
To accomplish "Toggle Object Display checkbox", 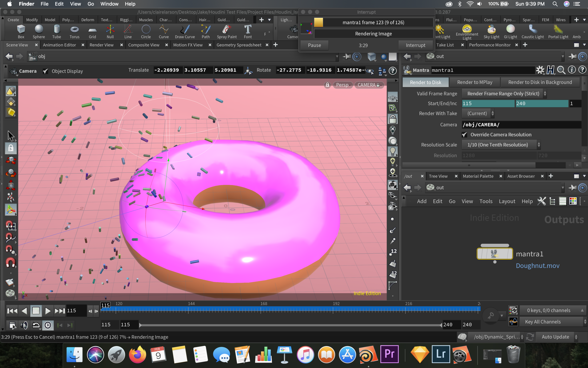I will pyautogui.click(x=45, y=71).
